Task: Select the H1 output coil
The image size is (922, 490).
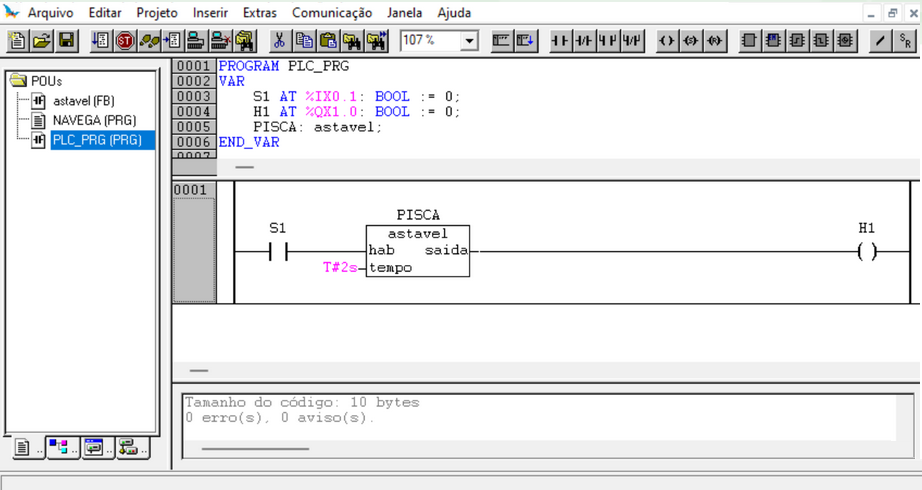Action: pyautogui.click(x=867, y=252)
